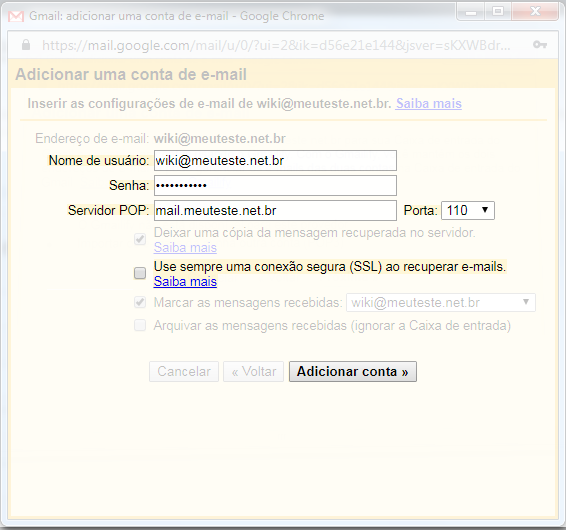Toggle the label incoming messages checkbox
Image resolution: width=566 pixels, height=530 pixels.
click(x=140, y=302)
